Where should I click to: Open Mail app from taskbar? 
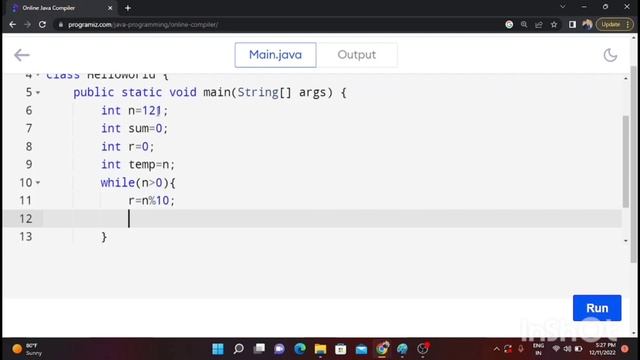click(x=361, y=349)
